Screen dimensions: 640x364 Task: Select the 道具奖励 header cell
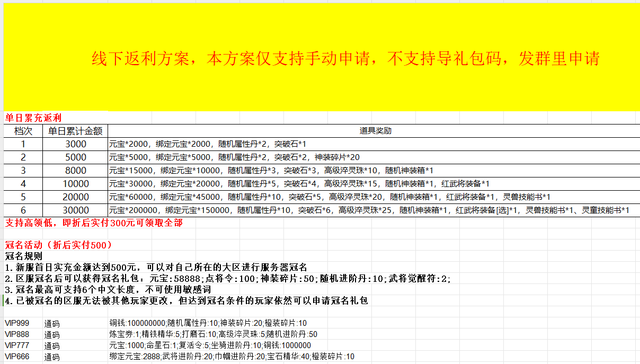(374, 131)
